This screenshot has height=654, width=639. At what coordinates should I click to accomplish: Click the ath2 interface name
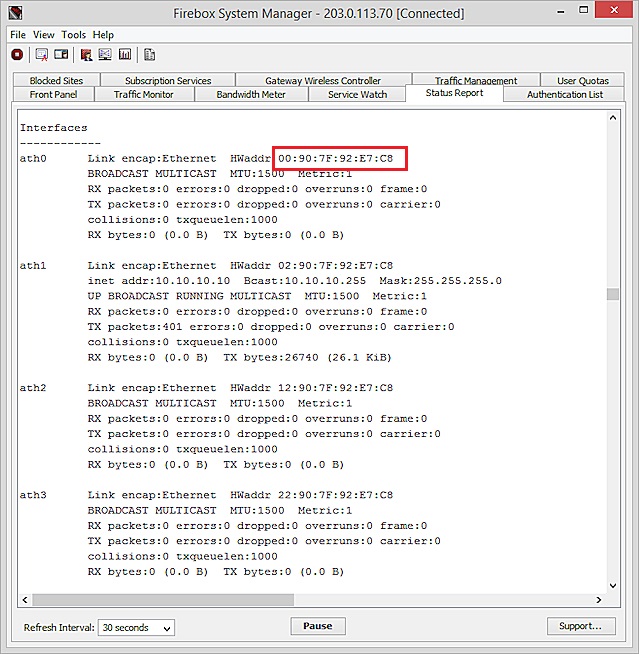point(33,388)
